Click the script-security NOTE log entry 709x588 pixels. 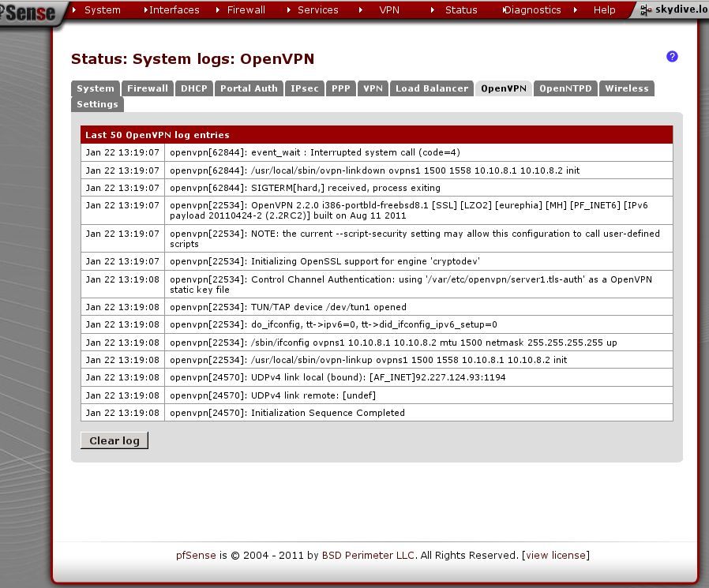(x=377, y=238)
